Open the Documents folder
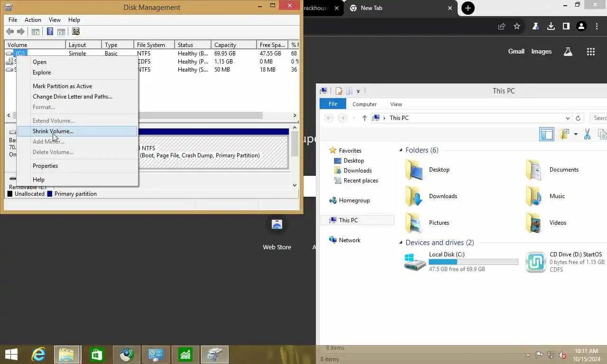The height and width of the screenshot is (364, 607). (564, 170)
